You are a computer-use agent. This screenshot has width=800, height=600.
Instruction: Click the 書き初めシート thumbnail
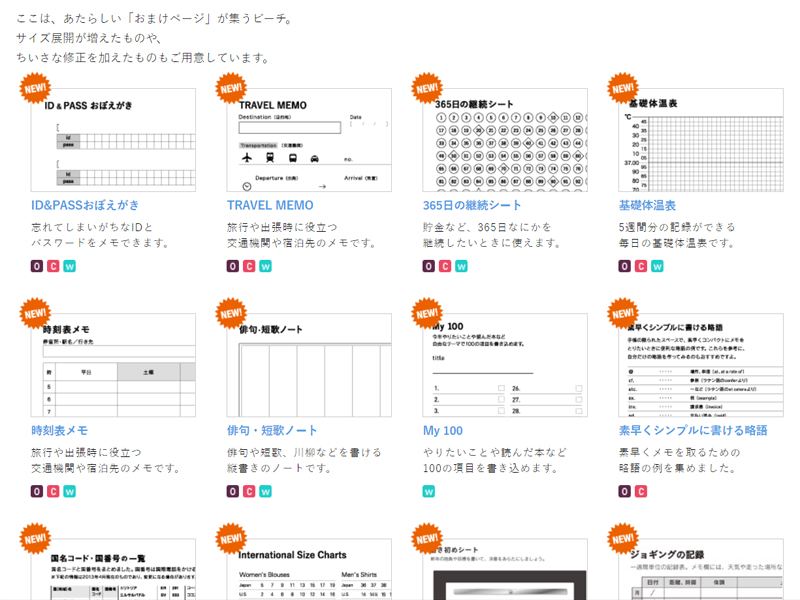point(505,569)
